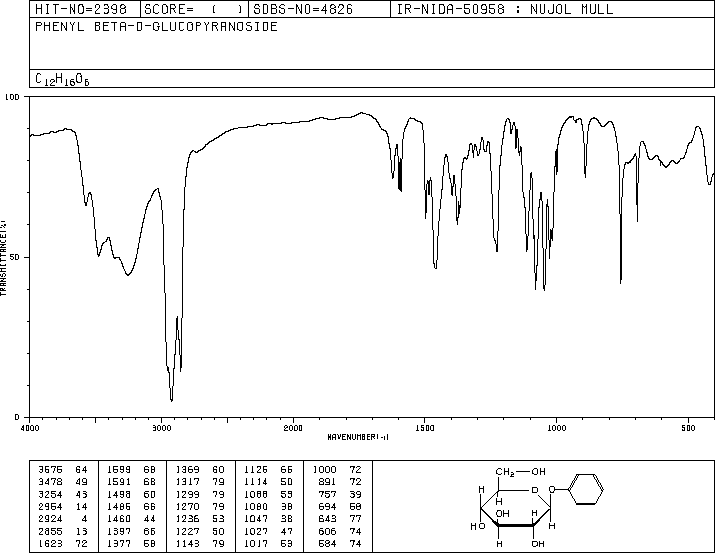715x553 pixels.
Task: Select peak value 1080 in the table
Action: pos(256,506)
